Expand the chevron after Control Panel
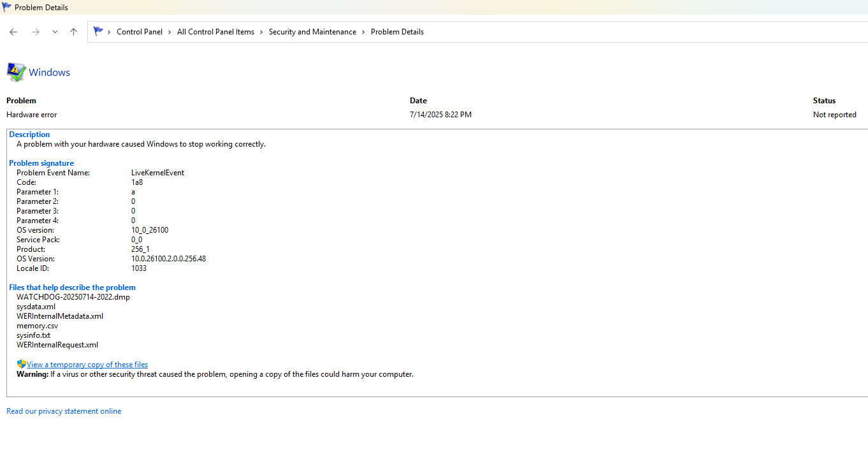The height and width of the screenshot is (466, 868). click(x=170, y=32)
